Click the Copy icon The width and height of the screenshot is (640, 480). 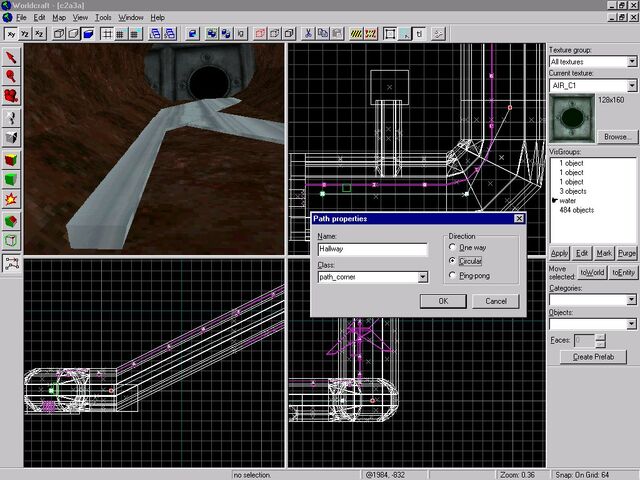(x=322, y=34)
